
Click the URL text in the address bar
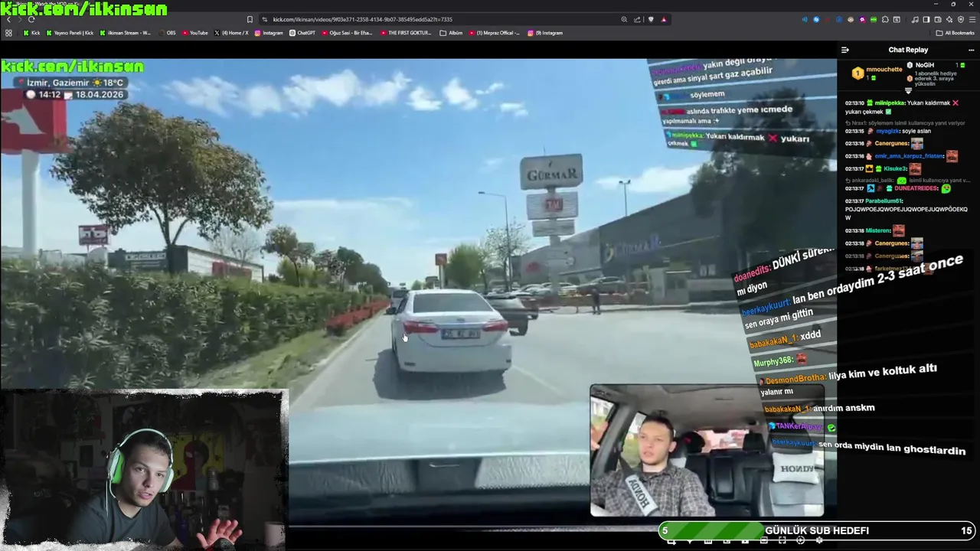pos(362,19)
